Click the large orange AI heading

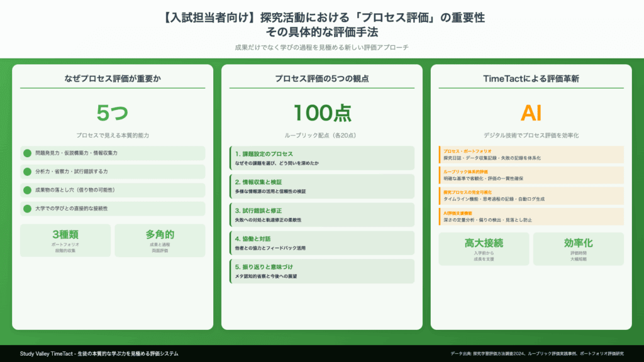(x=531, y=113)
